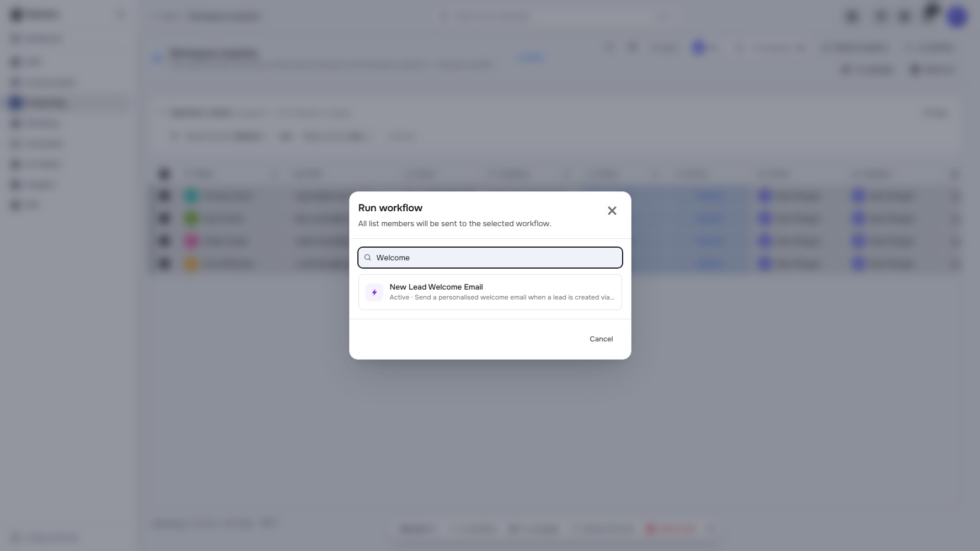Viewport: 980px width, 551px height.
Task: Click the lightning bolt workflow icon
Action: click(x=374, y=292)
